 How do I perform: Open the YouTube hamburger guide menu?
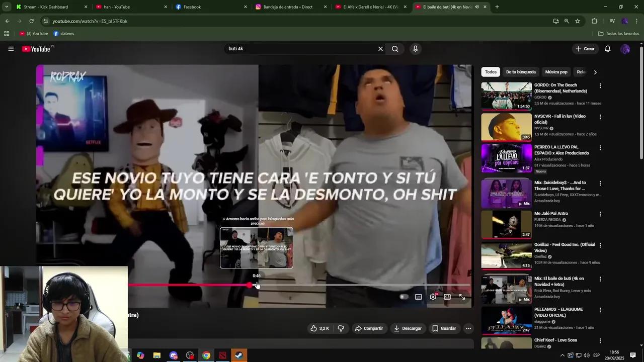point(11,49)
